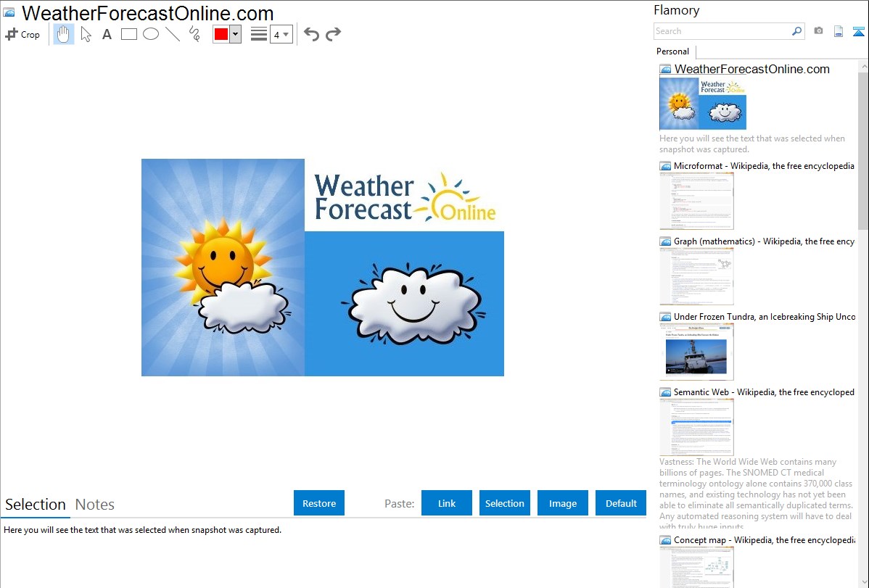Click the Flamory search field

tap(722, 31)
